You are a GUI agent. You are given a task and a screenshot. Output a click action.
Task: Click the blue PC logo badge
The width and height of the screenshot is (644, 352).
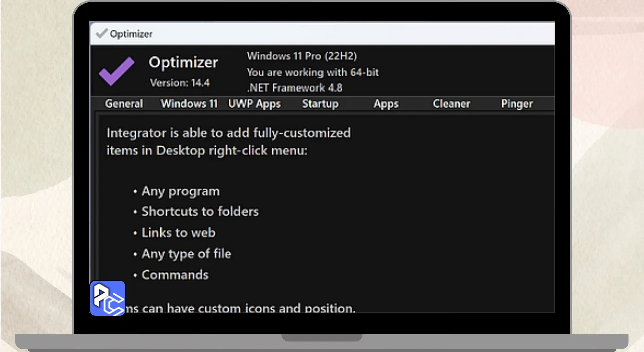pos(108,298)
